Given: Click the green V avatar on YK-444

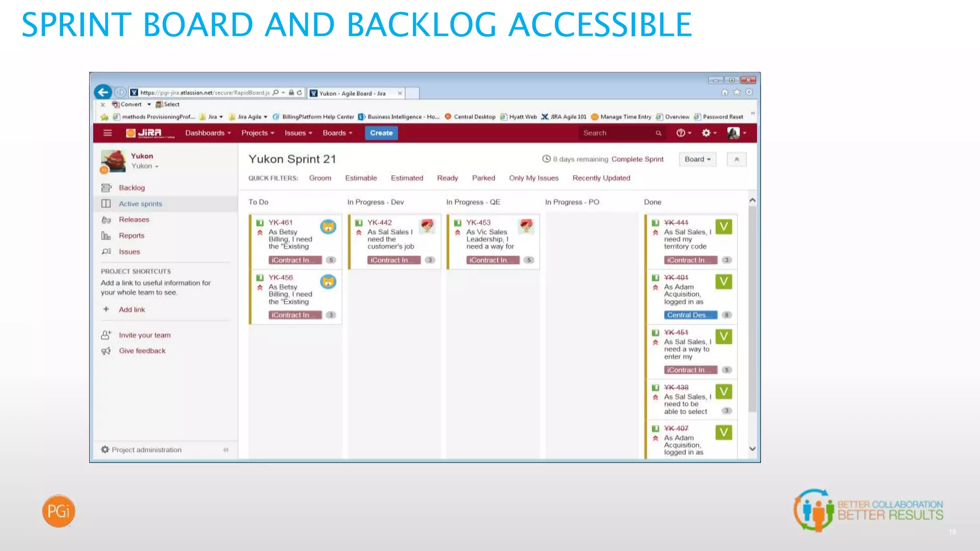Looking at the screenshot, I should tap(724, 227).
